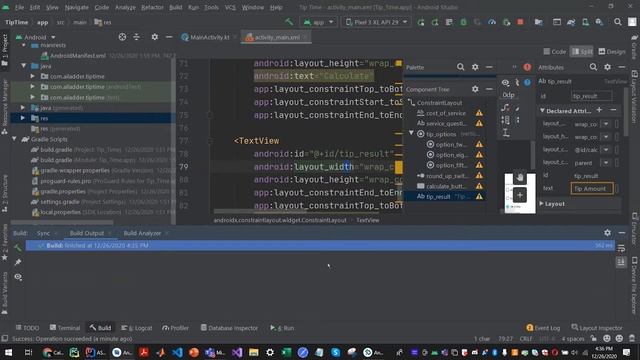Switch to MainActivity.kt editor tab
The image size is (640, 360).
tap(208, 37)
